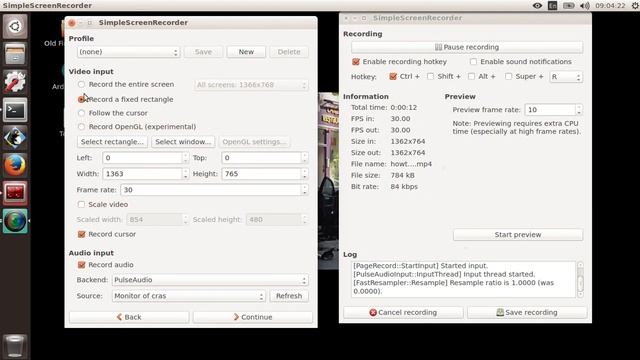The image size is (640, 360).
Task: Open the hotkey key R dropdown
Action: (x=566, y=77)
